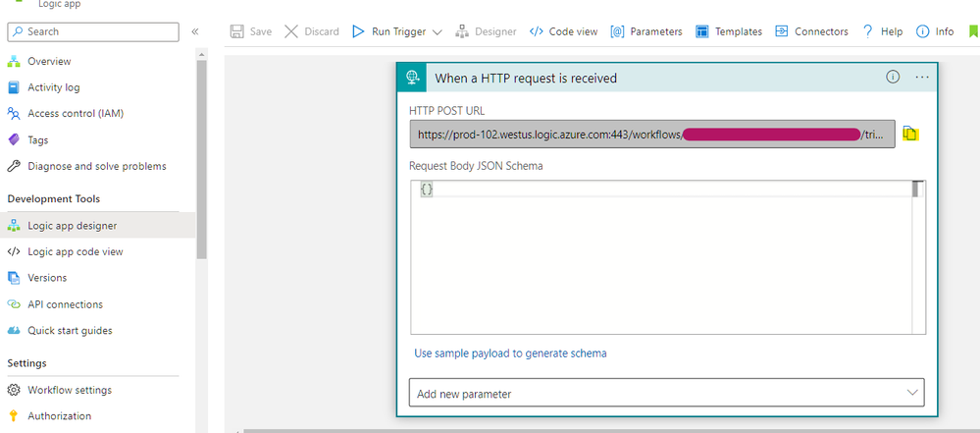
Task: Click Use sample payload to generate schema
Action: (511, 353)
